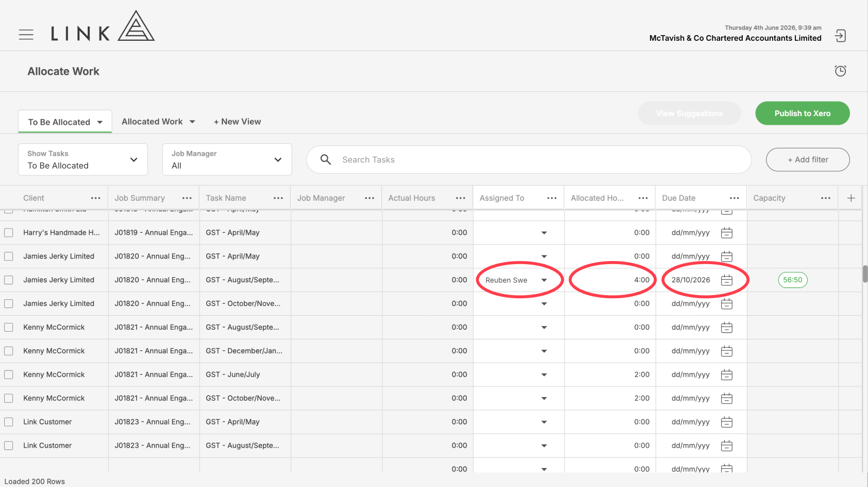Open Client column options menu

pyautogui.click(x=96, y=198)
